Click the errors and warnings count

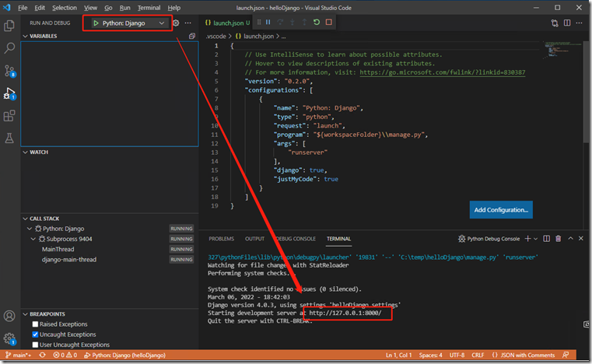(x=65, y=355)
